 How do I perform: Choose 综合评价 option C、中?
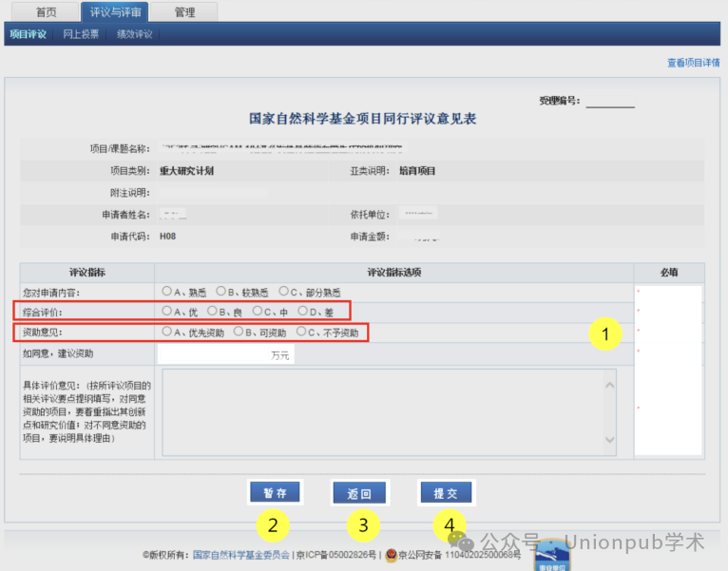pos(258,311)
